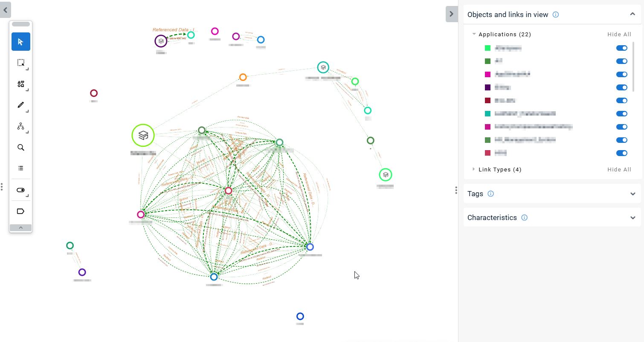Open the shapes tool in toolbar

20,84
